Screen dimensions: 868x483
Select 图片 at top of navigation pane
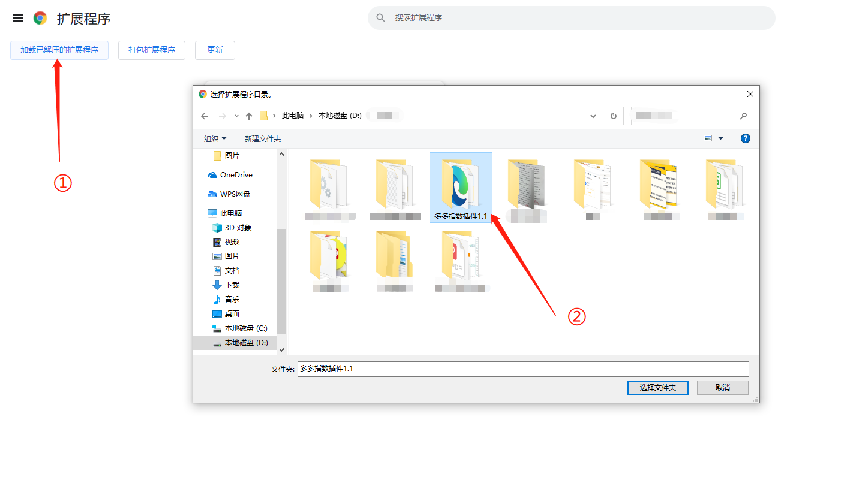click(232, 156)
